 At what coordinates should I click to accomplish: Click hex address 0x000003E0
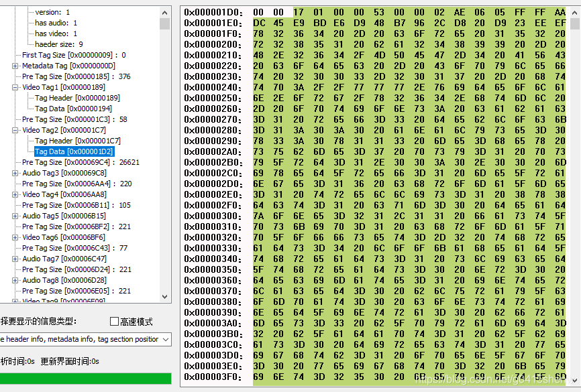click(213, 367)
